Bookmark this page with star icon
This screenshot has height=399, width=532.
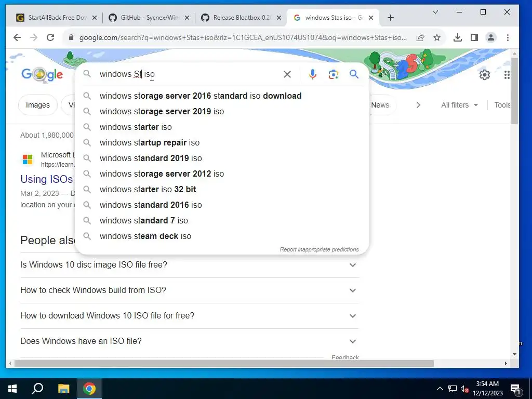tap(437, 37)
